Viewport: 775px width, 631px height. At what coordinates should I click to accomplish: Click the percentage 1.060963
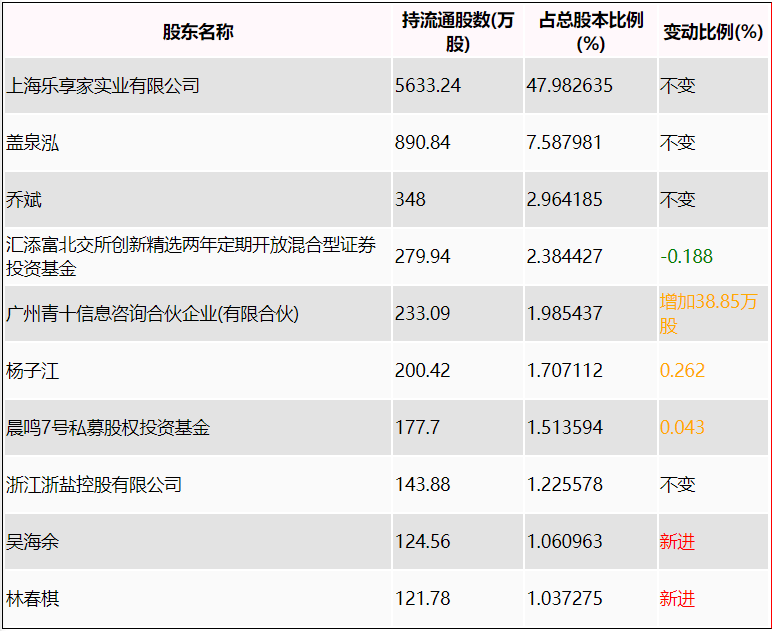564,542
